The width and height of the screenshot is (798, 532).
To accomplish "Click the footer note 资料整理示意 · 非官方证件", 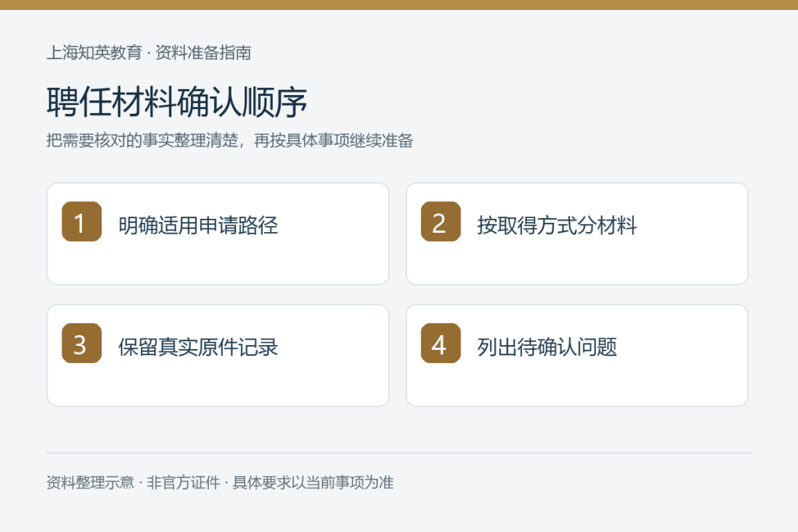I will 220,482.
